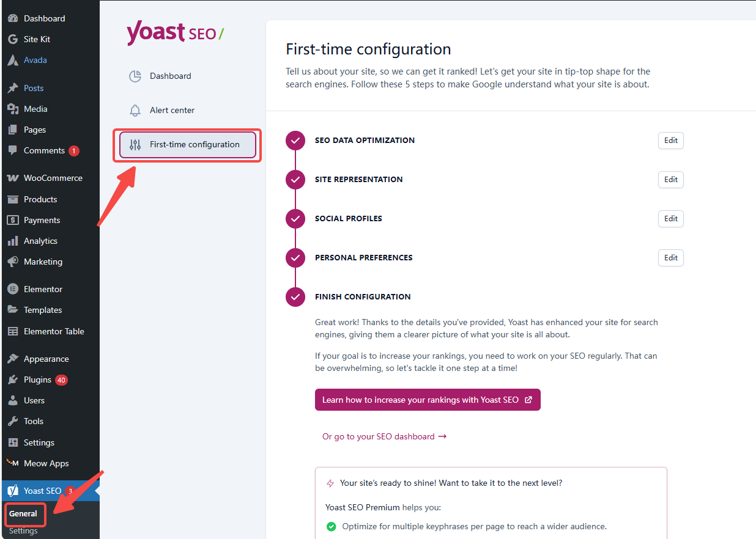Open the Alert center bell icon
Image resolution: width=756 pixels, height=539 pixels.
pos(135,111)
